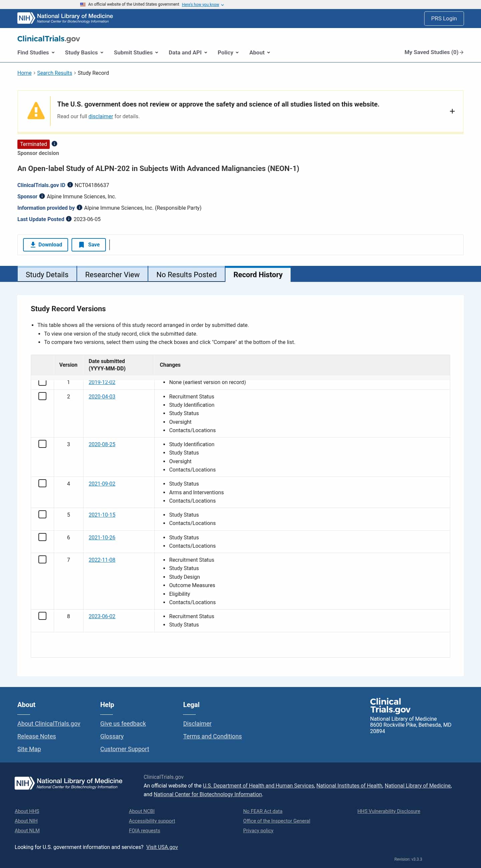Click the Terminated status info icon
Screen dimensions: 481x868
pyautogui.click(x=54, y=144)
